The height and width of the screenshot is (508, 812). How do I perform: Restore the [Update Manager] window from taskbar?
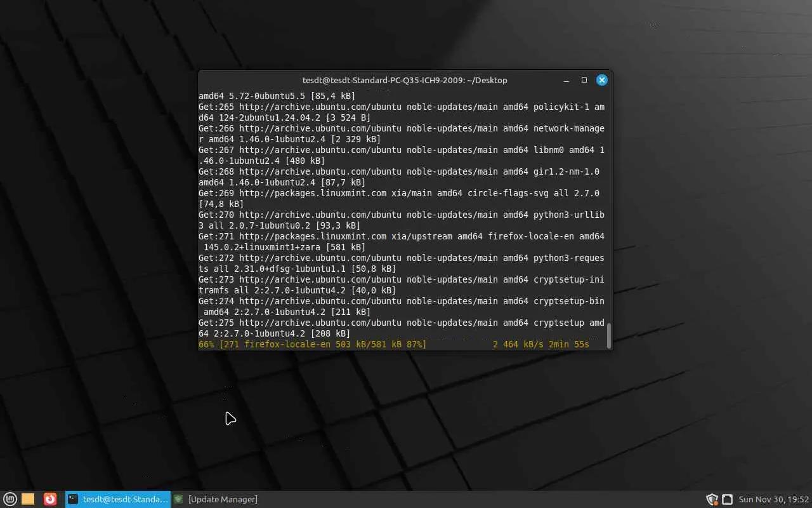click(216, 499)
